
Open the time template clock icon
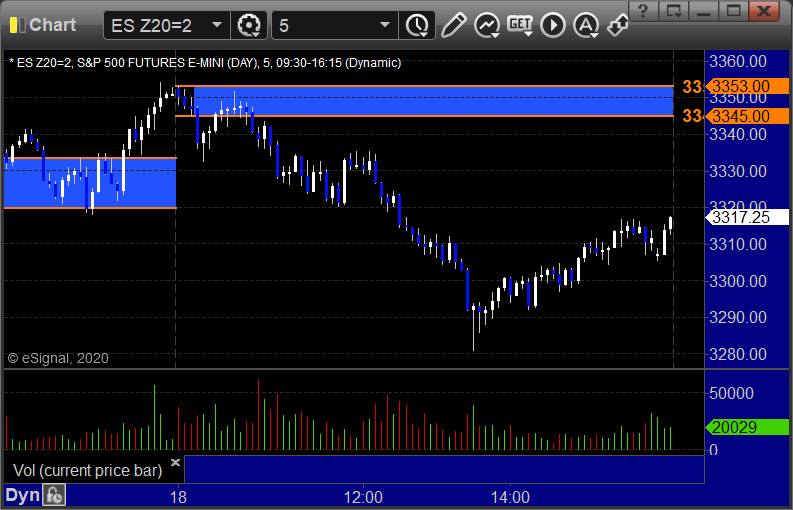point(417,25)
